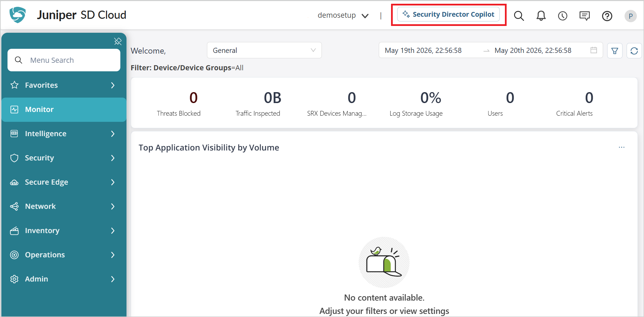This screenshot has height=317, width=644.
Task: Open the notifications bell icon
Action: tap(541, 16)
